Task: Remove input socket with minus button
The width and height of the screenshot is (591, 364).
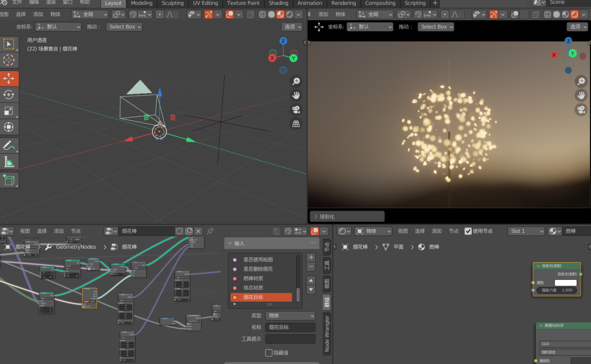Action: 310,267
